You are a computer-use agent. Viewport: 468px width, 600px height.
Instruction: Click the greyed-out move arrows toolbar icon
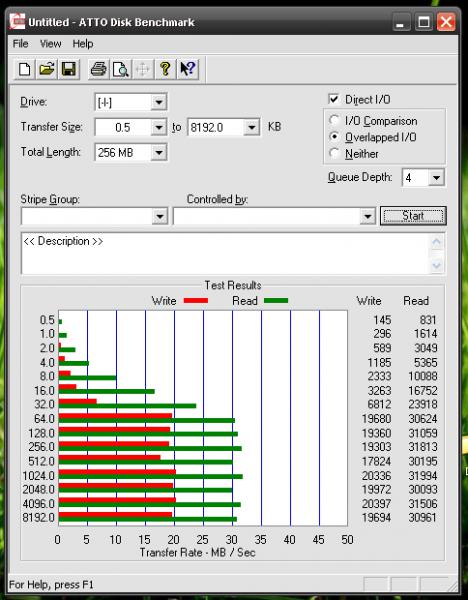[x=143, y=70]
